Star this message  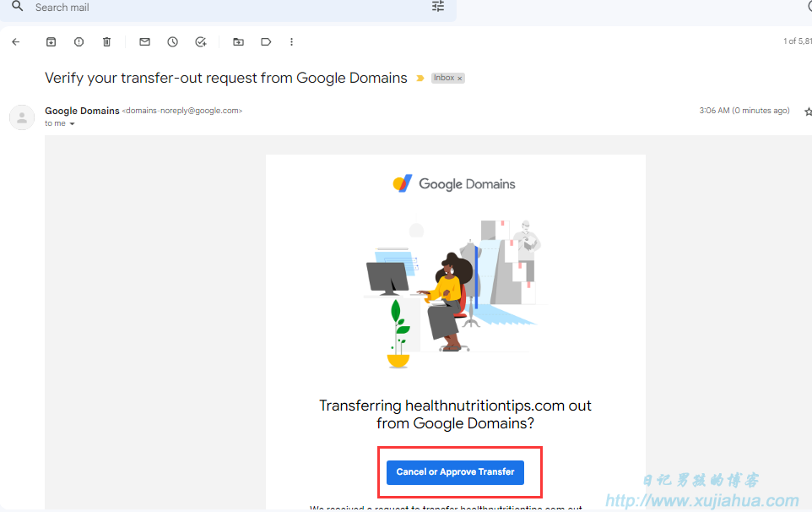tap(807, 112)
